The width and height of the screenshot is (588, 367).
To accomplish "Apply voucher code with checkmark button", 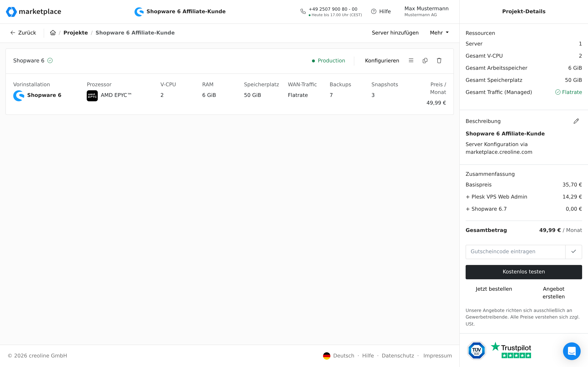I will click(573, 252).
